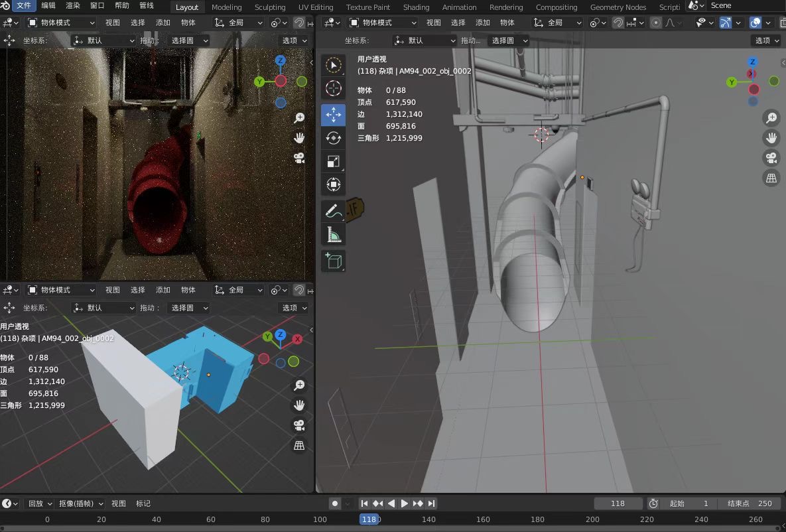Image resolution: width=786 pixels, height=532 pixels.
Task: Click the camera view icon in the right viewport
Action: pyautogui.click(x=771, y=158)
